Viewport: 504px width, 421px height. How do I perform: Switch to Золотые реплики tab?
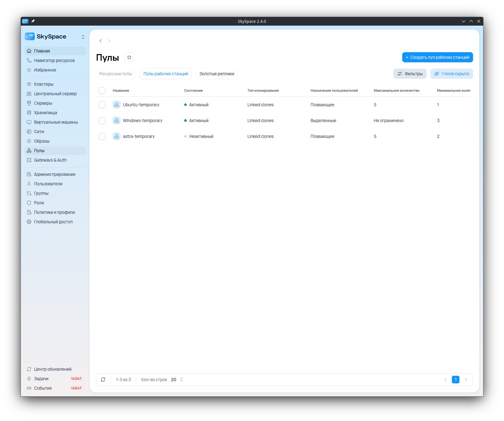217,74
